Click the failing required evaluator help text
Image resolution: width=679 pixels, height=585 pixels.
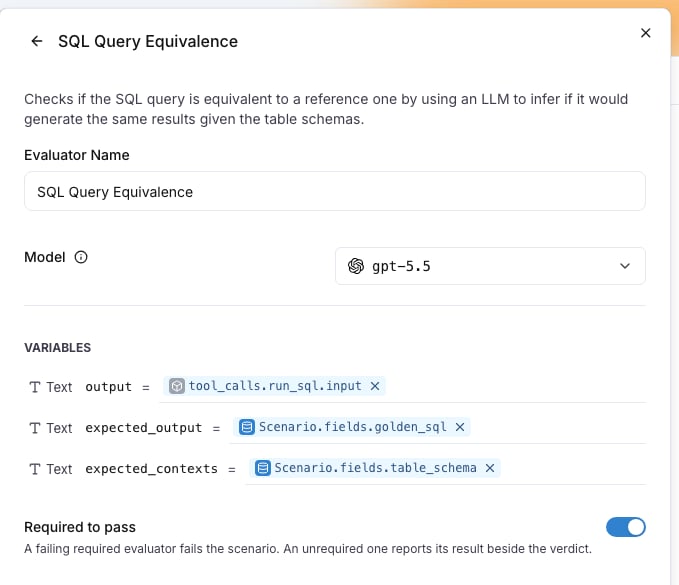308,549
